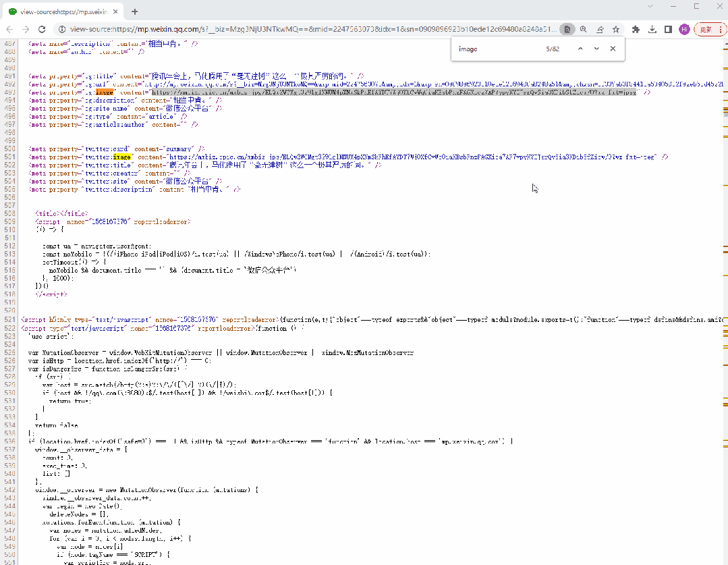Click the '<title></title>' source line

62,214
